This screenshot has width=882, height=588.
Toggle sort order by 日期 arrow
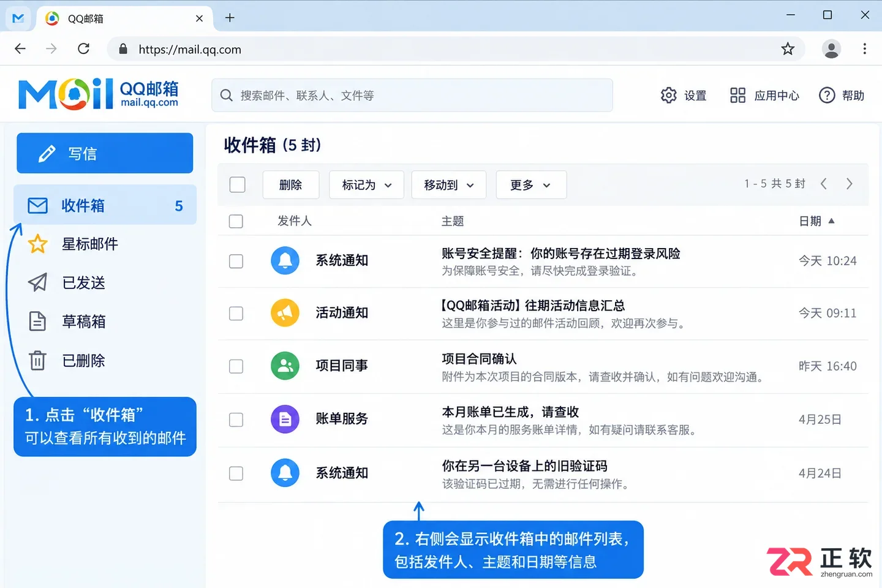coord(831,221)
